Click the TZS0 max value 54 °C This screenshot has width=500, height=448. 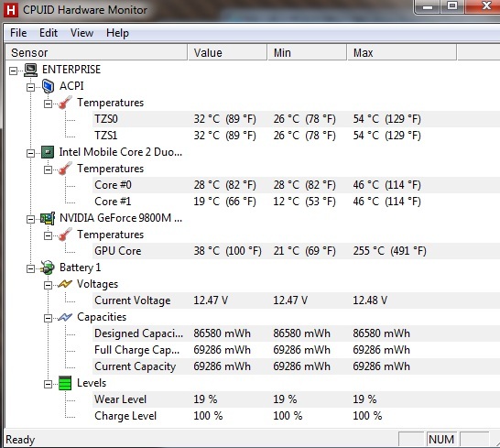(386, 119)
